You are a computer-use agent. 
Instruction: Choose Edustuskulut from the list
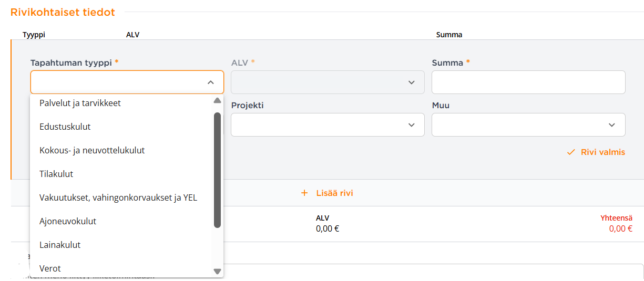point(65,127)
